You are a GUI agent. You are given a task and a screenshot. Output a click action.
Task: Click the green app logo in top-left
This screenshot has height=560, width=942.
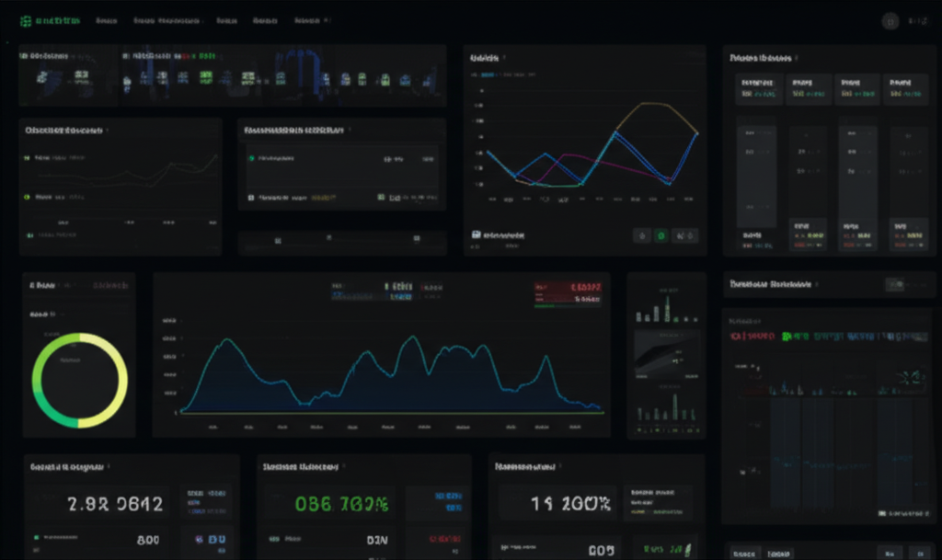(26, 20)
